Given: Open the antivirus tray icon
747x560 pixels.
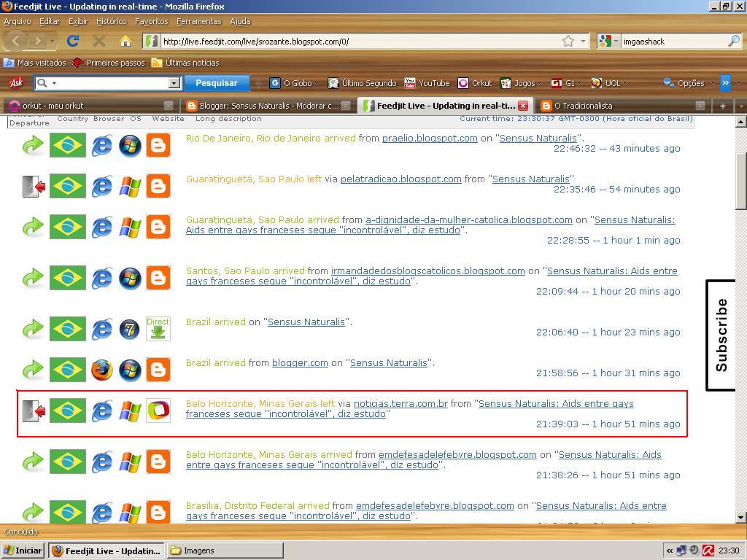Looking at the screenshot, I should click(x=708, y=551).
